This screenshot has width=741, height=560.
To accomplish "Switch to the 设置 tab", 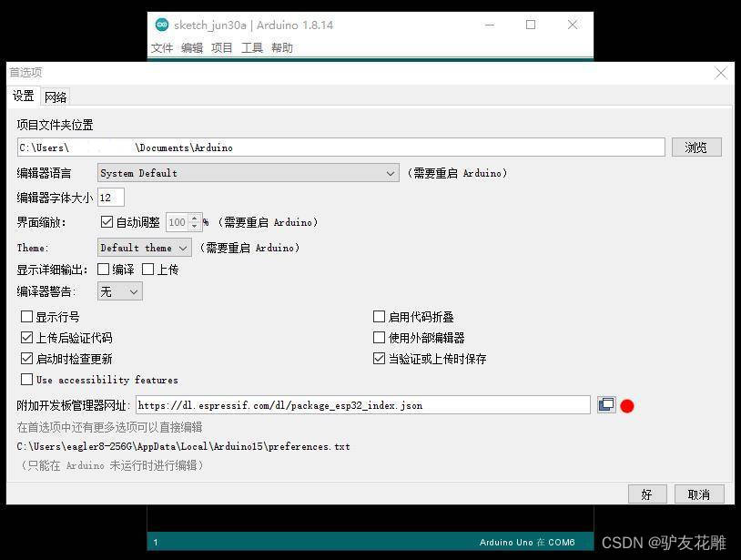I will click(24, 97).
